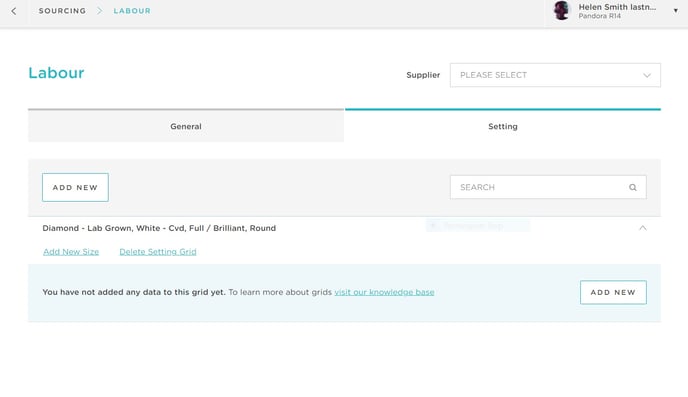Click the Labour page heading

coord(56,73)
